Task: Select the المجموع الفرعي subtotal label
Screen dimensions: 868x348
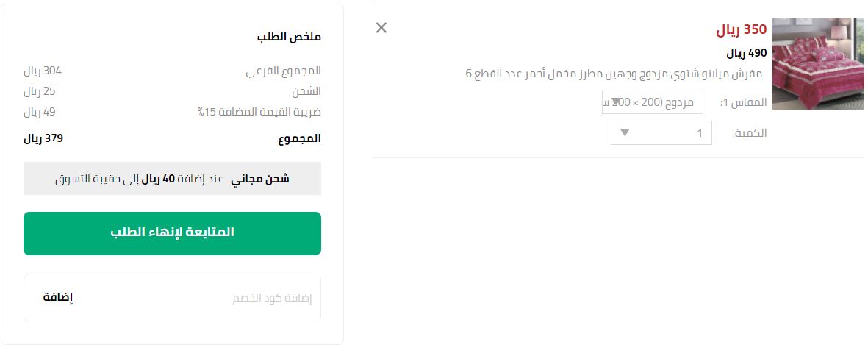Action: pos(283,71)
